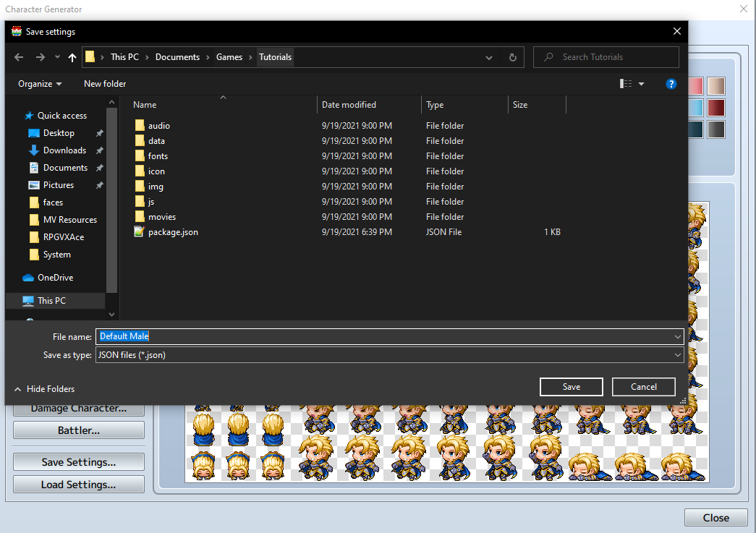Click Games in the address breadcrumb
The height and width of the screenshot is (533, 756).
tap(229, 57)
